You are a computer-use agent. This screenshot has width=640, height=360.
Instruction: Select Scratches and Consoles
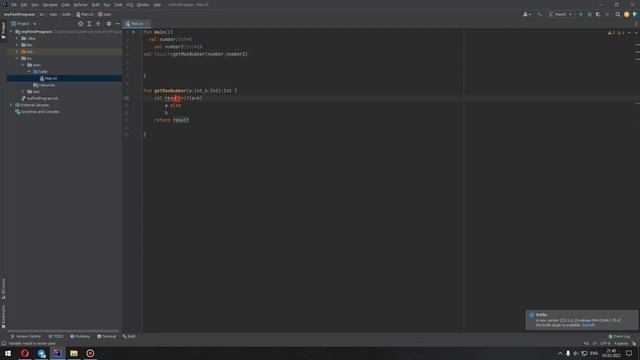[x=37, y=111]
